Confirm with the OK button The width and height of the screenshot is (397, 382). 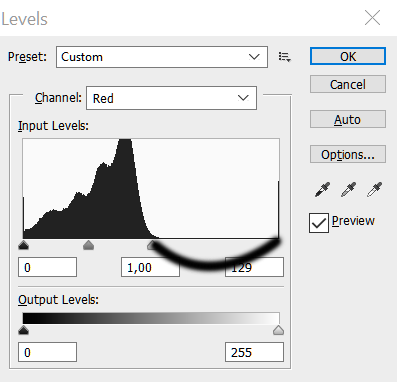point(348,56)
